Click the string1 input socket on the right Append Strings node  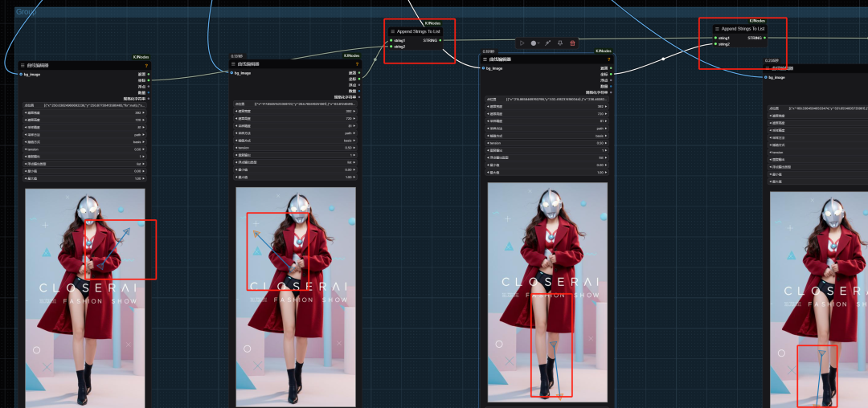click(715, 38)
